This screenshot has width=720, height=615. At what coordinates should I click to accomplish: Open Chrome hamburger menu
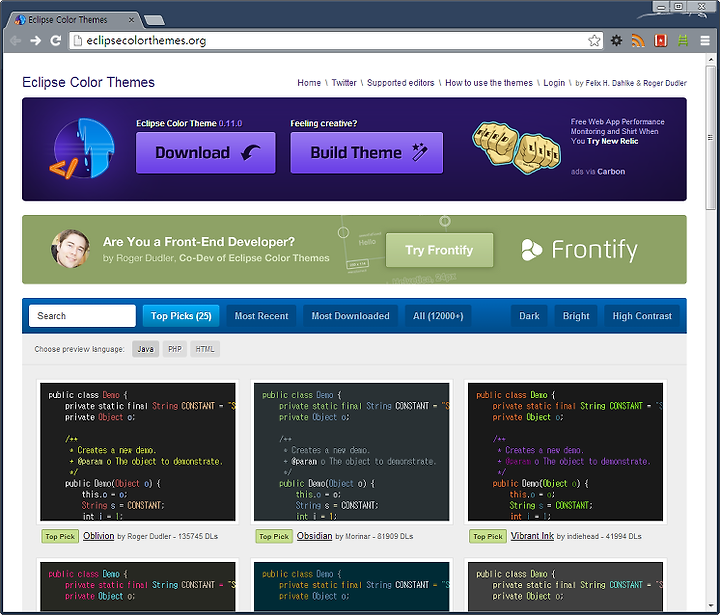click(705, 40)
